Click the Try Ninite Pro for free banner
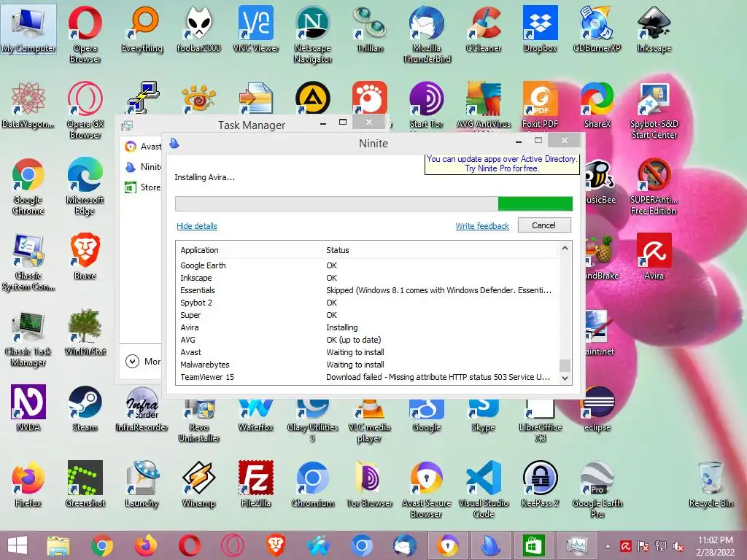 point(502,164)
